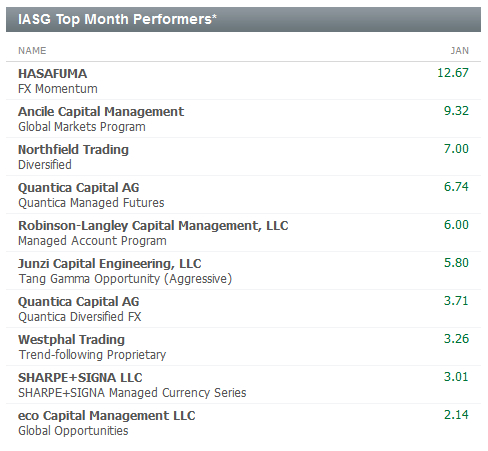
Task: Click Junzi Capital Engineering, LLC
Action: (x=110, y=264)
